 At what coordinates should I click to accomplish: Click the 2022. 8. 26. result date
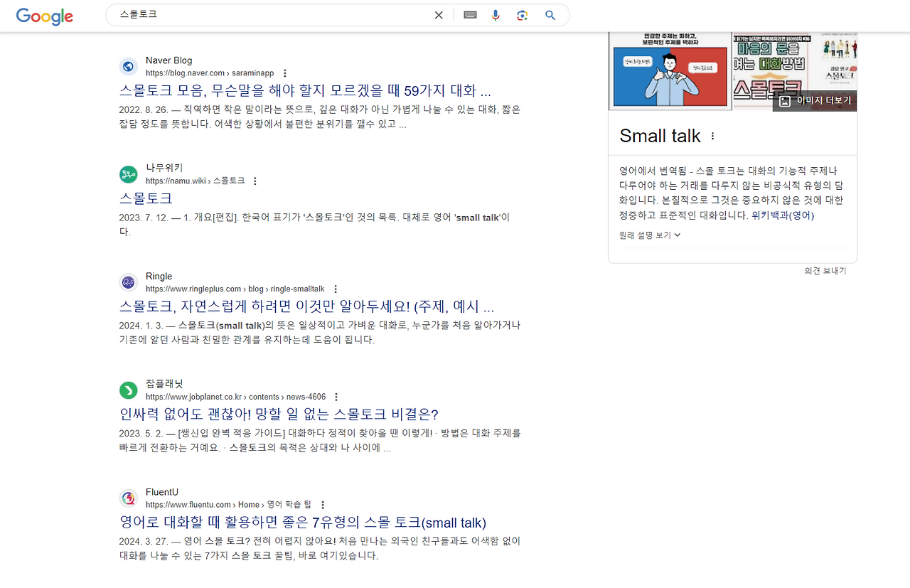point(144,109)
